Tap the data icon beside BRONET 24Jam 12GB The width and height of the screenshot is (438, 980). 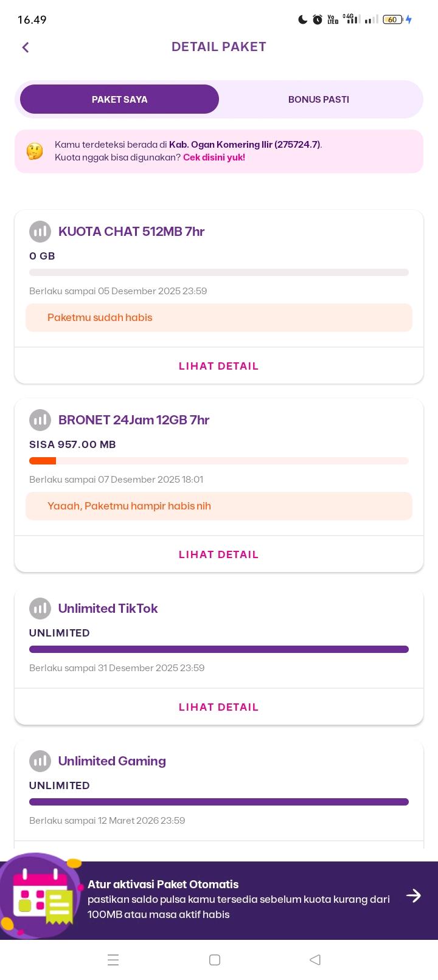point(40,420)
